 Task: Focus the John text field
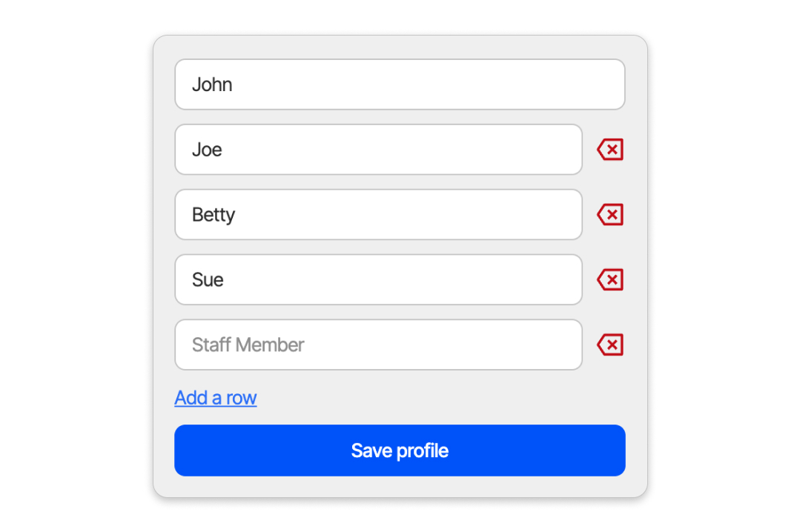point(400,84)
